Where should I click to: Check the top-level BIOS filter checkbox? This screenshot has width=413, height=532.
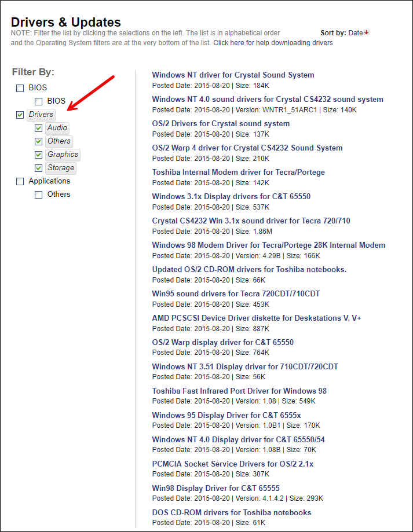click(20, 88)
